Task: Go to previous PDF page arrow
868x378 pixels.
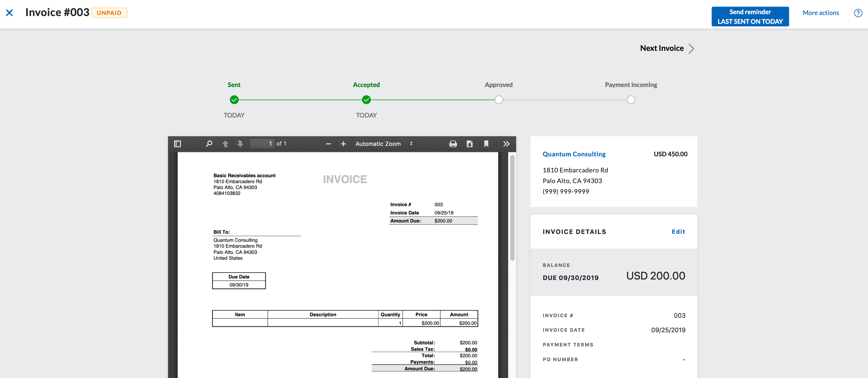Action: (x=225, y=144)
